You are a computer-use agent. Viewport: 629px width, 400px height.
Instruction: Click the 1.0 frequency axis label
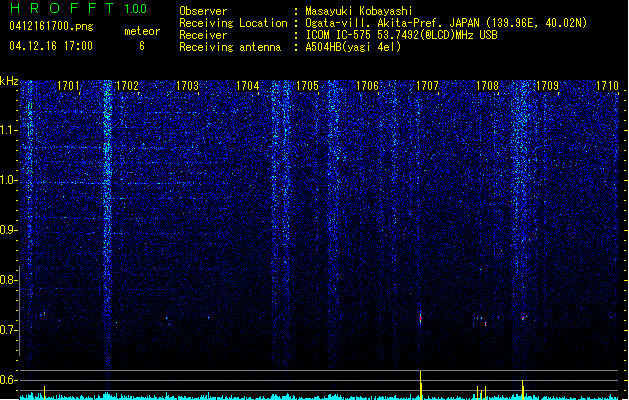[x=9, y=180]
